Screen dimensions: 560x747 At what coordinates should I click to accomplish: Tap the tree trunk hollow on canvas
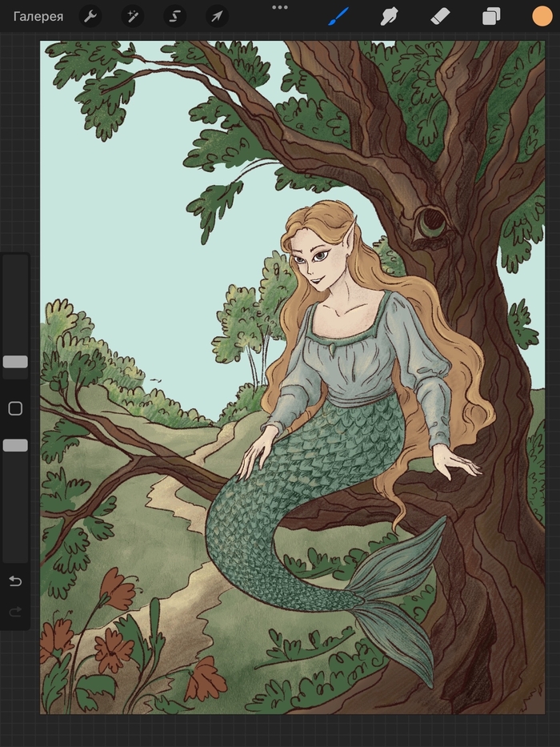[430, 220]
